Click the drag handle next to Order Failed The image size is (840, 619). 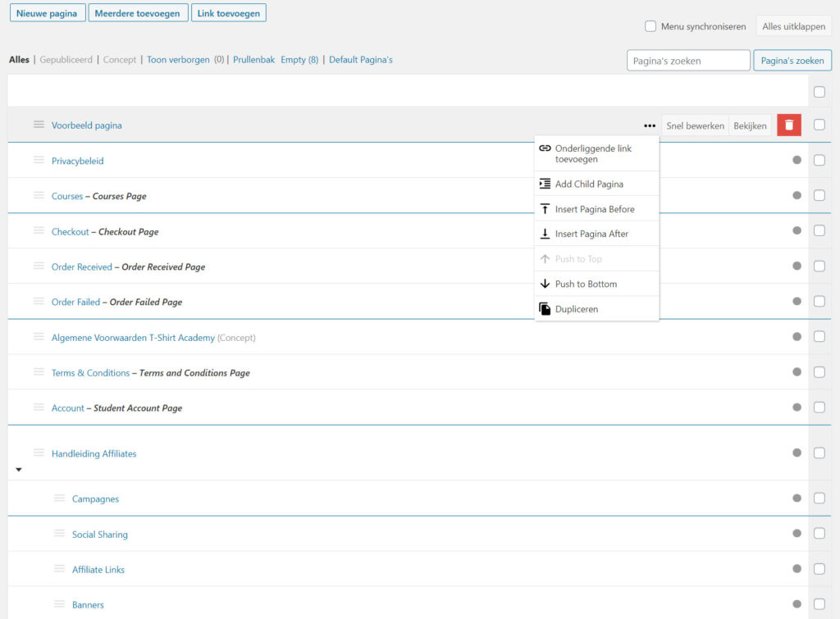(39, 302)
